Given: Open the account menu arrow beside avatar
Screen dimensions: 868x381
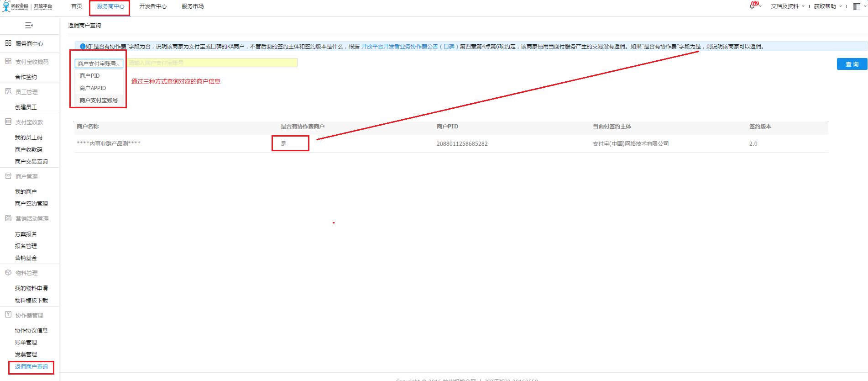Looking at the screenshot, I should 865,6.
